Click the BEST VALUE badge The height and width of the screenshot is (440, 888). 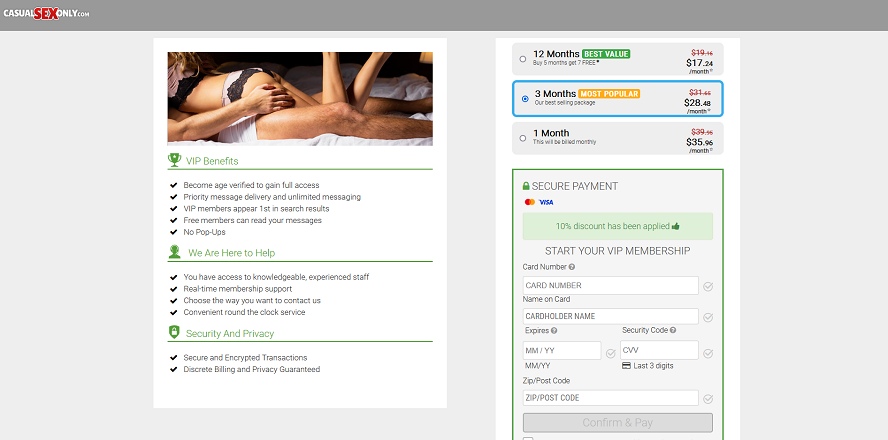pyautogui.click(x=606, y=54)
